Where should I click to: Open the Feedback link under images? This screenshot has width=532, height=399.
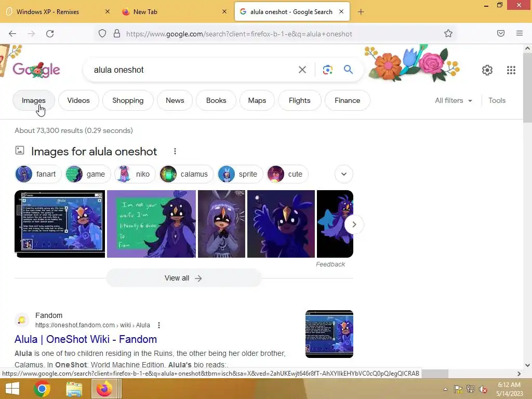coord(330,264)
